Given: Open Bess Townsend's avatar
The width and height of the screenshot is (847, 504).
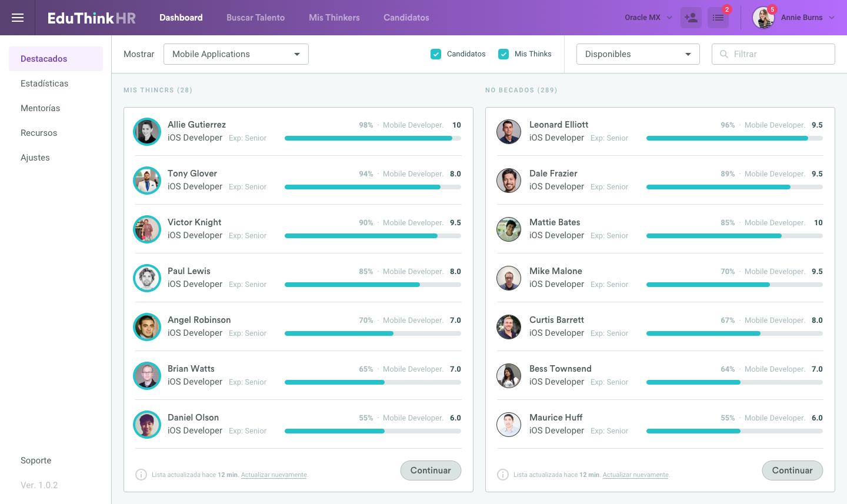Looking at the screenshot, I should point(509,376).
